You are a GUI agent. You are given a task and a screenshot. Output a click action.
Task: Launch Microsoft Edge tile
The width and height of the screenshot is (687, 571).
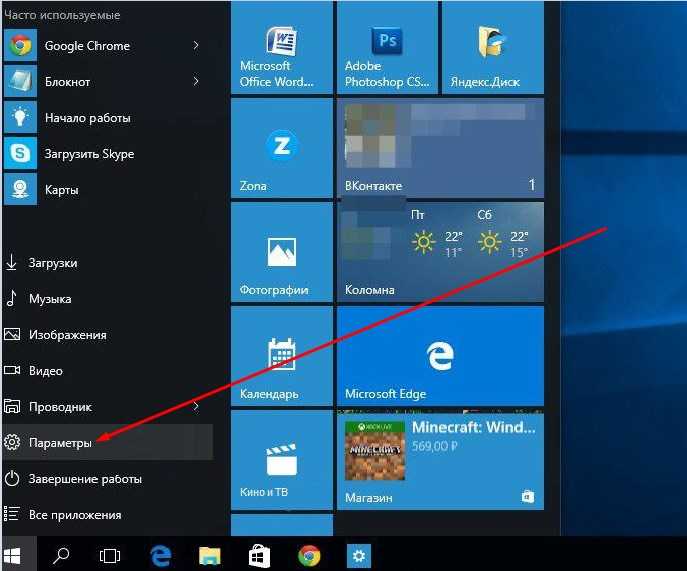(x=440, y=356)
